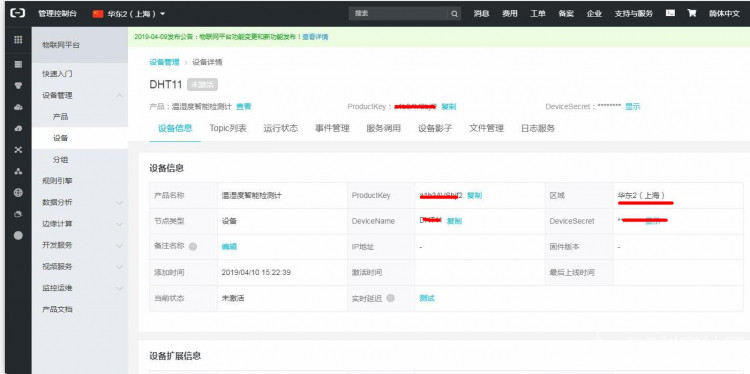Open 管理控制台 in the top bar
Viewport: 750px width, 374px height.
[57, 14]
